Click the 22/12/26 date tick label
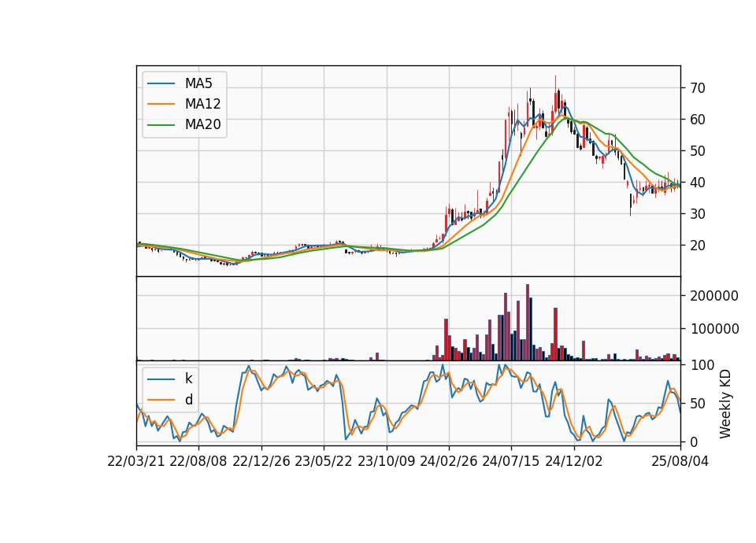The height and width of the screenshot is (543, 756). [261, 461]
